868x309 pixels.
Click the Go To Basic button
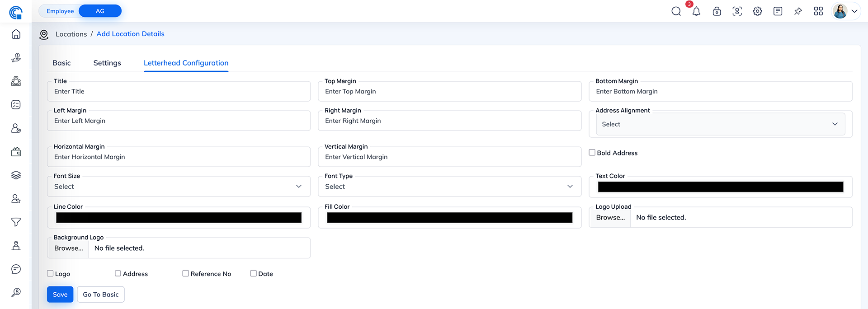[100, 295]
